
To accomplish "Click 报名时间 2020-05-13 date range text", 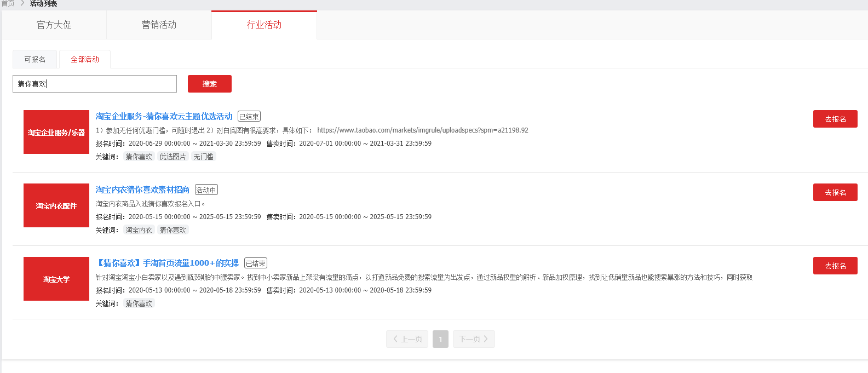I will click(179, 290).
